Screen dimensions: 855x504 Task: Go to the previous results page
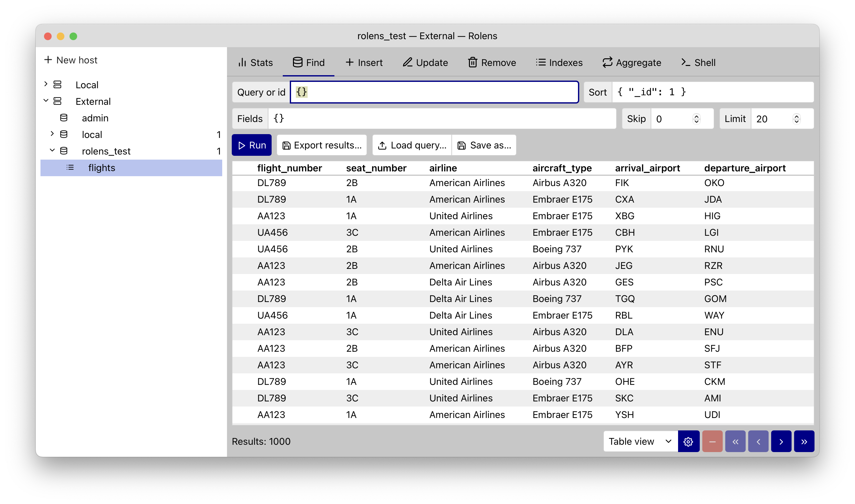coord(758,441)
